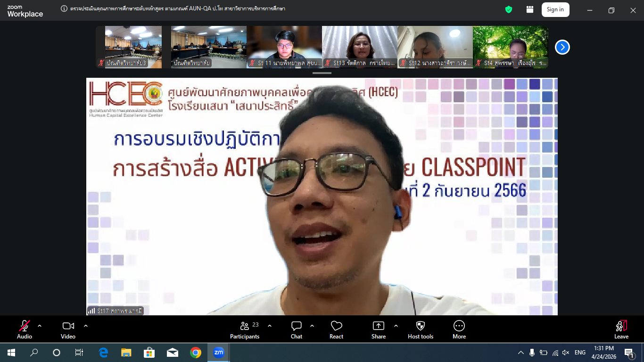Toggle the camera with the Video button
This screenshot has width=644, height=362.
68,329
